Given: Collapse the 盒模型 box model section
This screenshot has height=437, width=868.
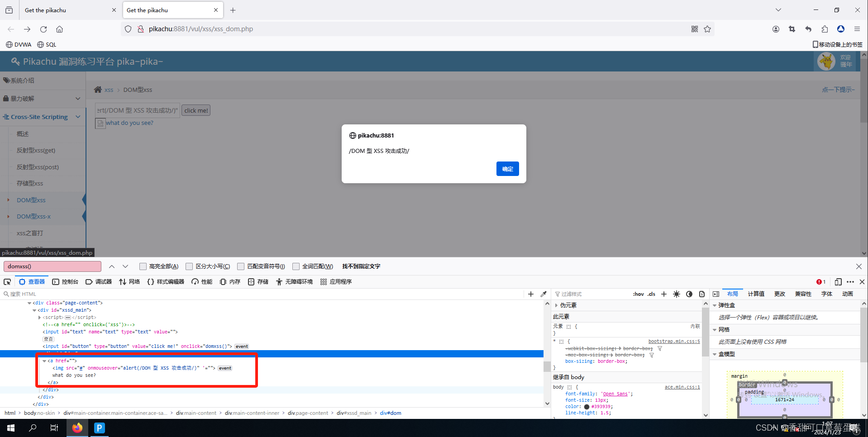Looking at the screenshot, I should click(715, 354).
